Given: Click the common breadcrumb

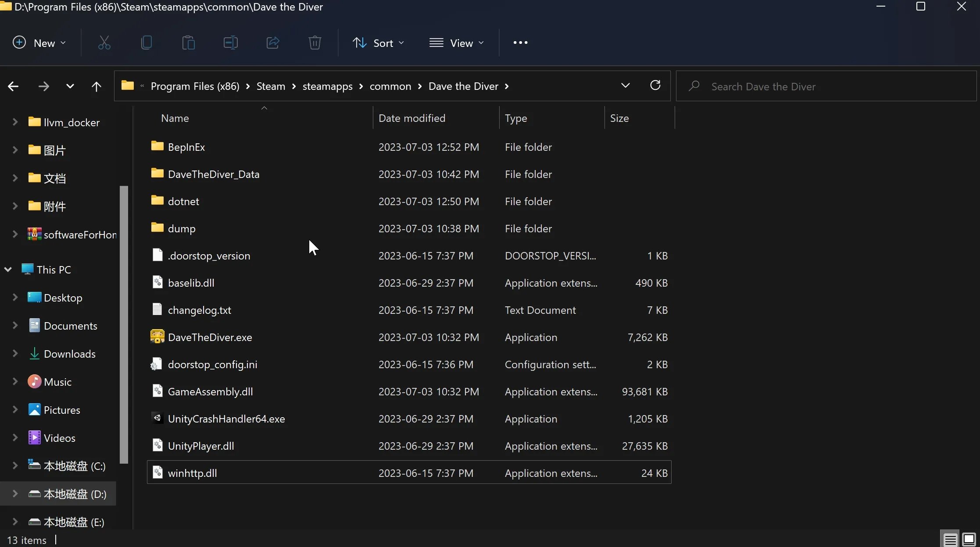Looking at the screenshot, I should tap(390, 86).
